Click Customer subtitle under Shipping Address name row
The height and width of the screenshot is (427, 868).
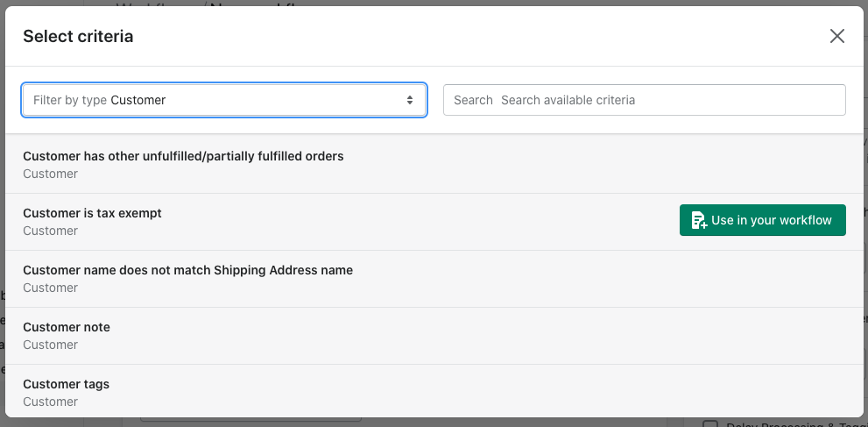[x=51, y=288]
